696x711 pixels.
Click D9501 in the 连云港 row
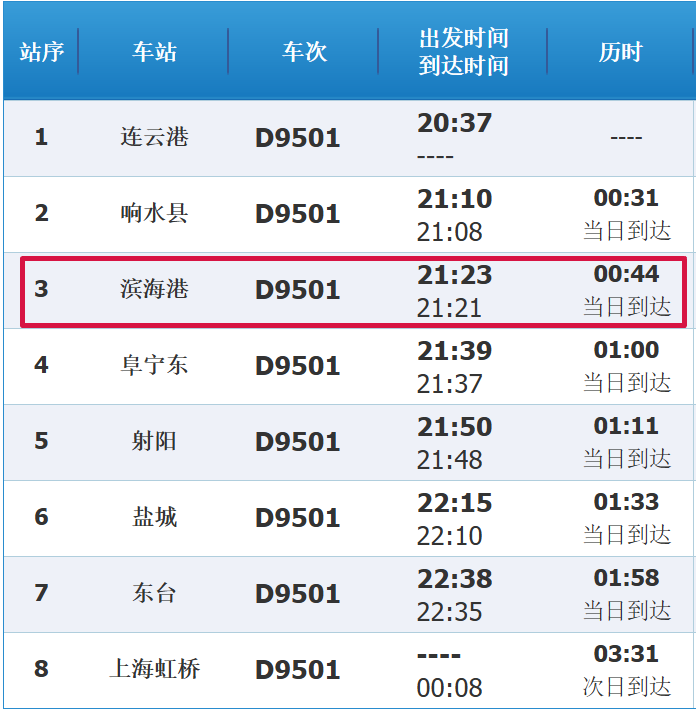click(297, 138)
